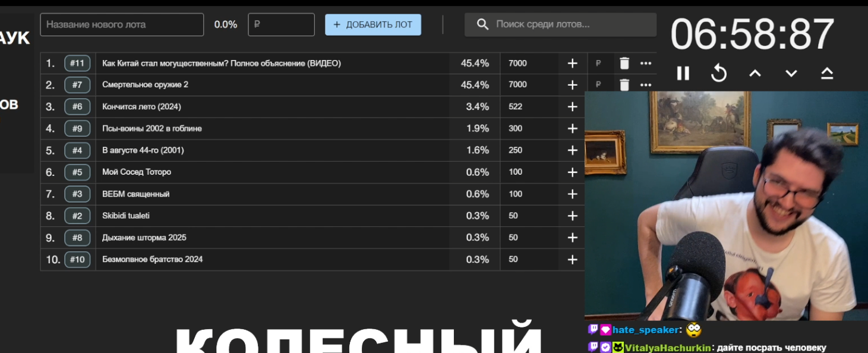The height and width of the screenshot is (353, 868).
Task: Click the Поиск среди лотов search field
Action: (560, 24)
